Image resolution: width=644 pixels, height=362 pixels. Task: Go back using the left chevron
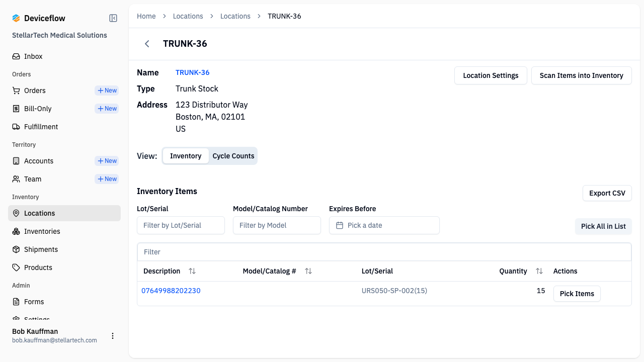click(x=147, y=44)
